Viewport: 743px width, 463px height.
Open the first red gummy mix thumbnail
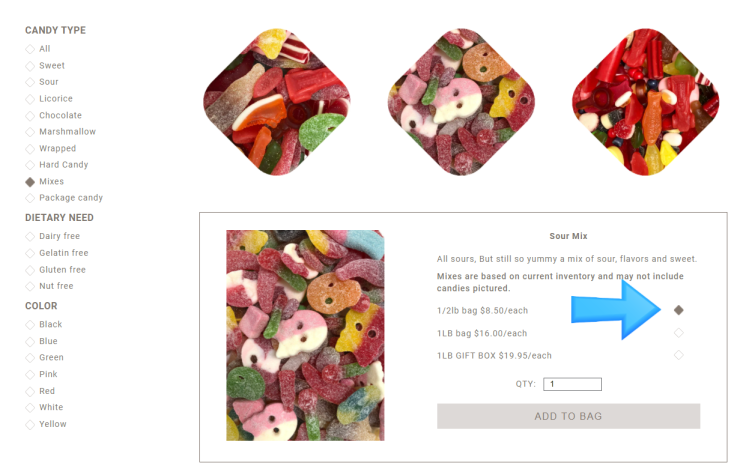277,101
